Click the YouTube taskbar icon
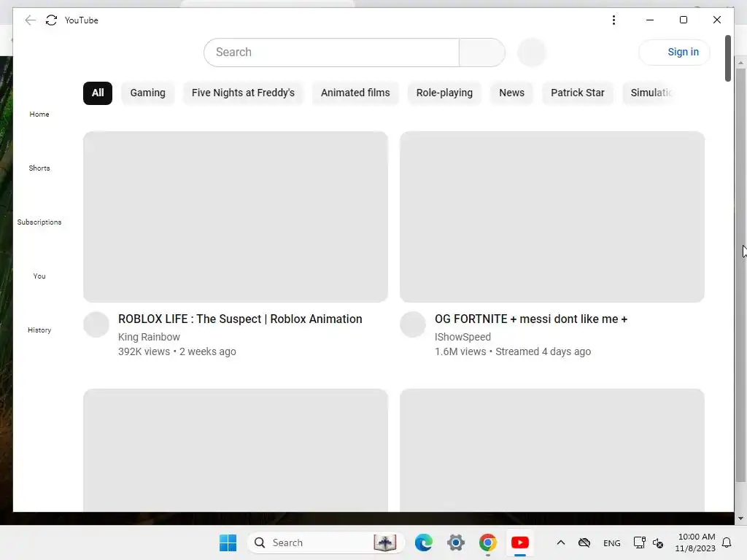This screenshot has width=747, height=560. (519, 542)
